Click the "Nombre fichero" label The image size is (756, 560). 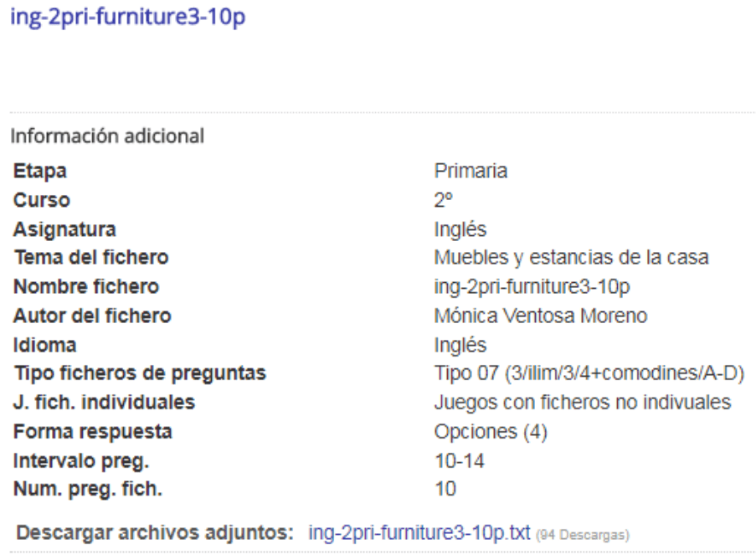(x=85, y=287)
